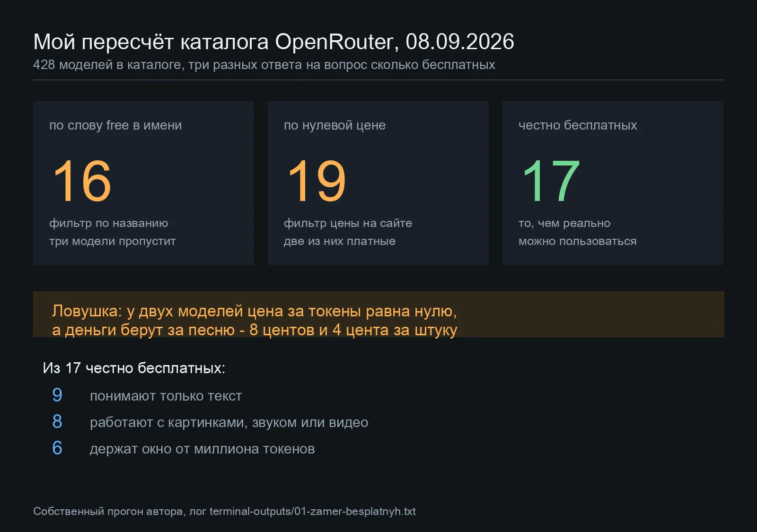
Task: Open the card header 'по нулевой цене'
Action: point(334,125)
